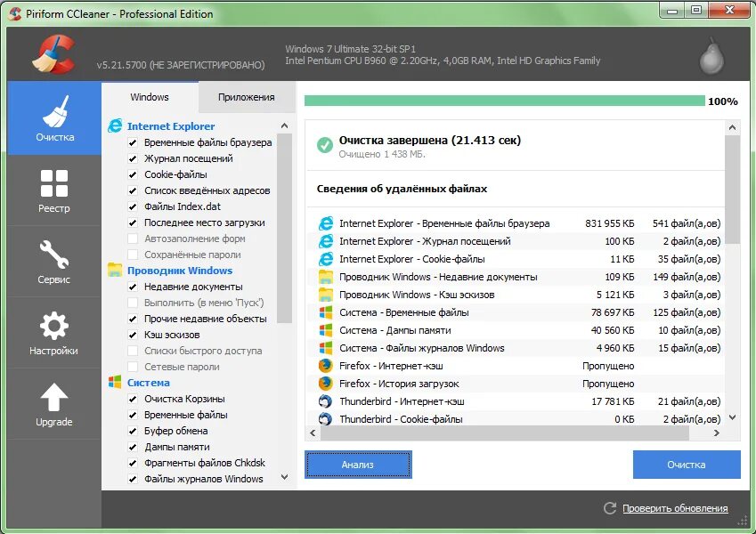
Task: Toggle the Cookie-файлы checkbox in sidebar
Action: (x=133, y=174)
